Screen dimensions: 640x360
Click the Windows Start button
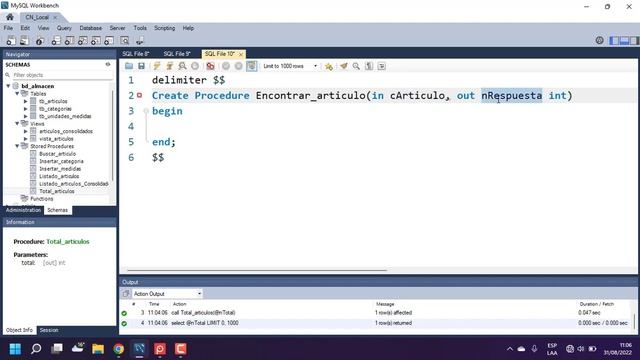pos(16,349)
